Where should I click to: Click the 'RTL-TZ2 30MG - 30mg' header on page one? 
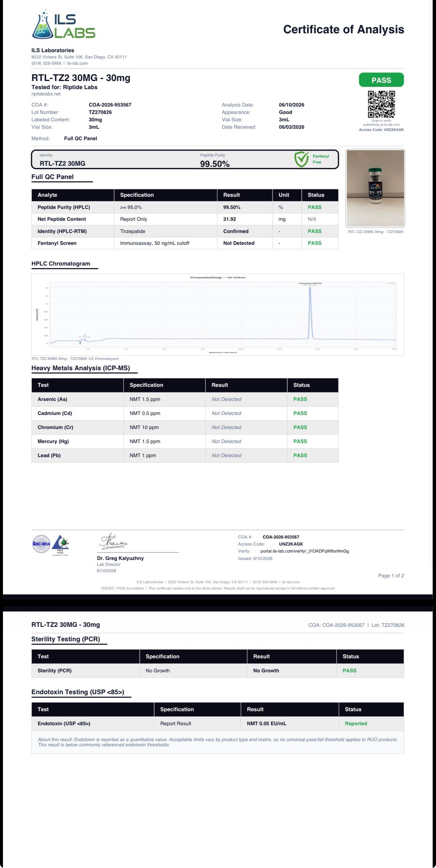pyautogui.click(x=81, y=78)
